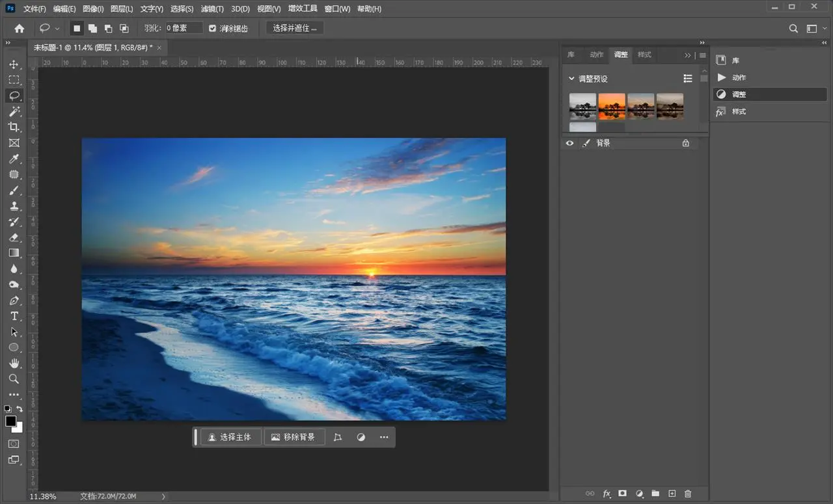Toggle the 消除锯齿 checkbox
The width and height of the screenshot is (833, 504).
(x=212, y=28)
